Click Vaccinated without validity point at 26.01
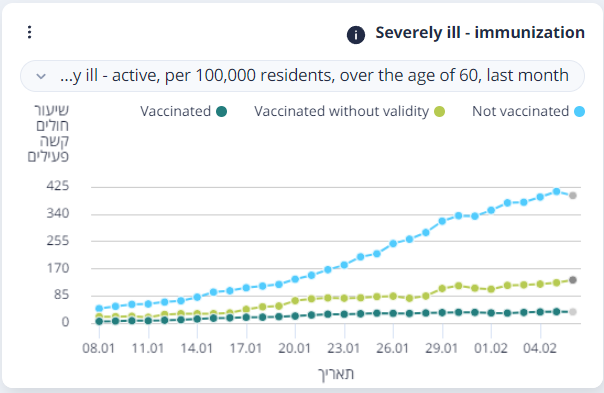 [393, 296]
